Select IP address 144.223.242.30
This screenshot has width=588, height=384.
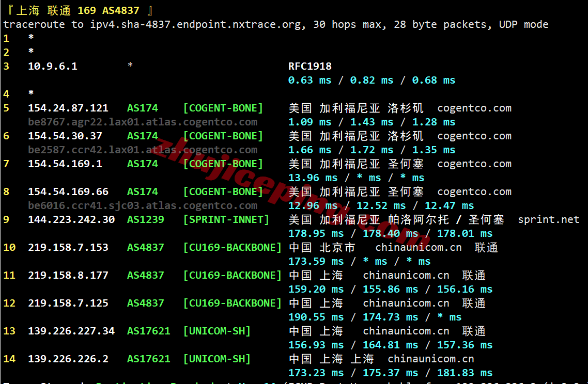[71, 219]
